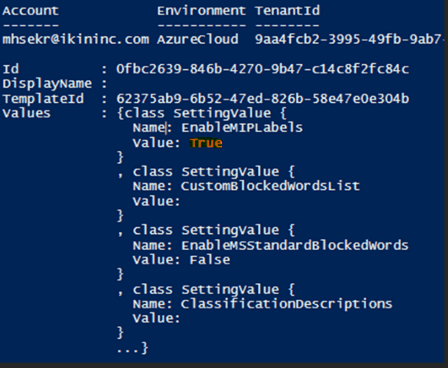Click the DisplayName label
The width and height of the screenshot is (448, 368).
click(x=47, y=84)
